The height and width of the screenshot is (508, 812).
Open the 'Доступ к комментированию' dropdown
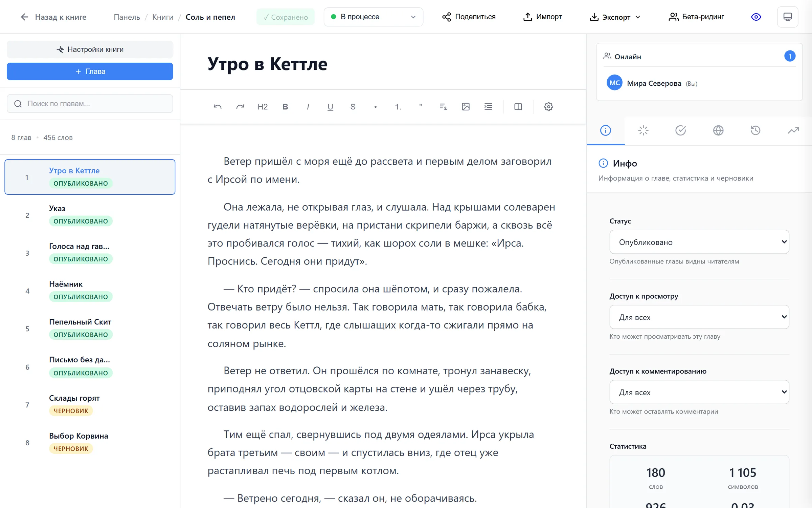coord(699,392)
